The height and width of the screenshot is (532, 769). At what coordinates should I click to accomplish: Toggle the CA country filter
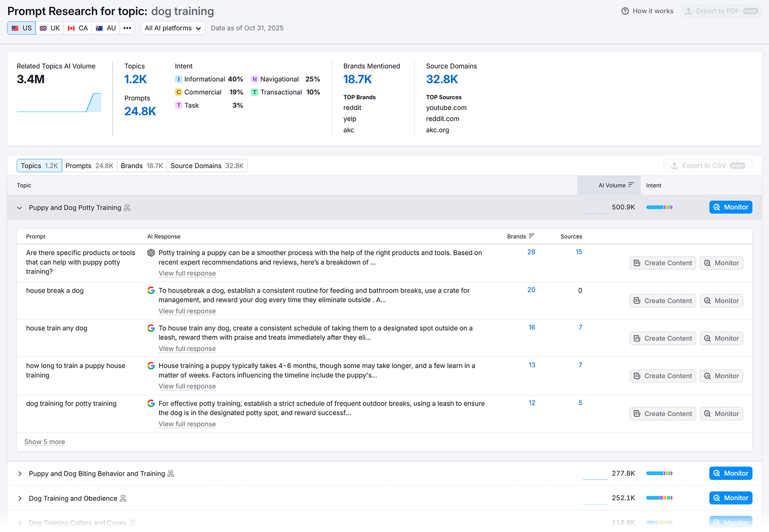point(77,28)
